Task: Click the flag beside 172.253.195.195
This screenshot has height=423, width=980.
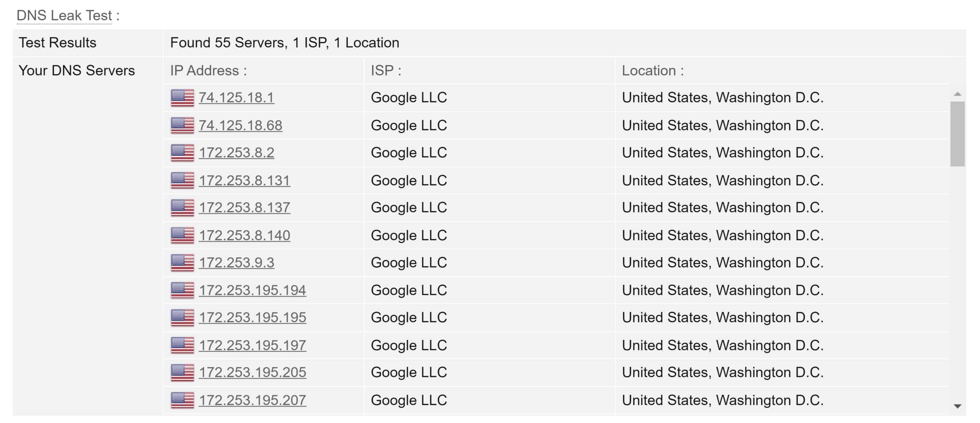Action: coord(182,318)
